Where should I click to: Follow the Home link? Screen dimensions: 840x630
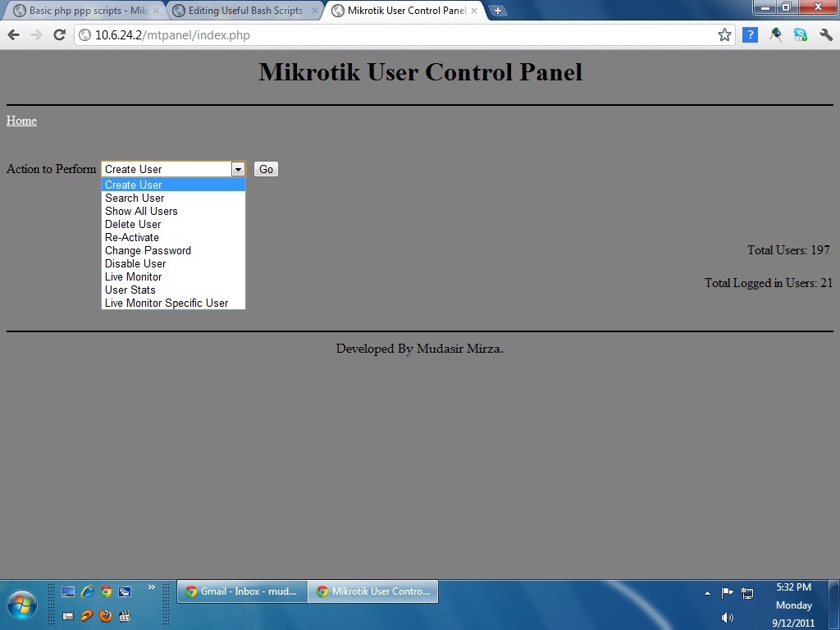point(21,121)
